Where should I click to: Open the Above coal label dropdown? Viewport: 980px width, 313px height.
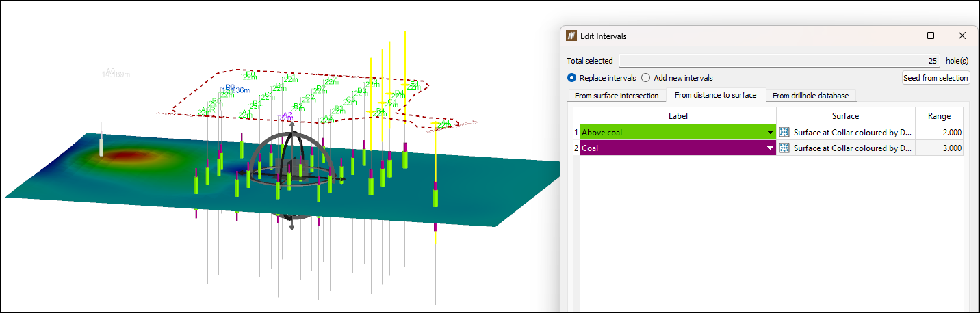tap(771, 133)
